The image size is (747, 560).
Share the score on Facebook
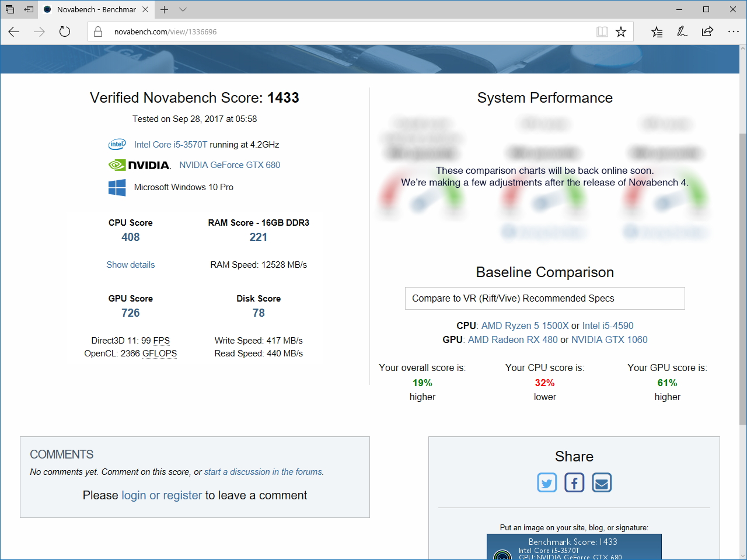pyautogui.click(x=574, y=482)
